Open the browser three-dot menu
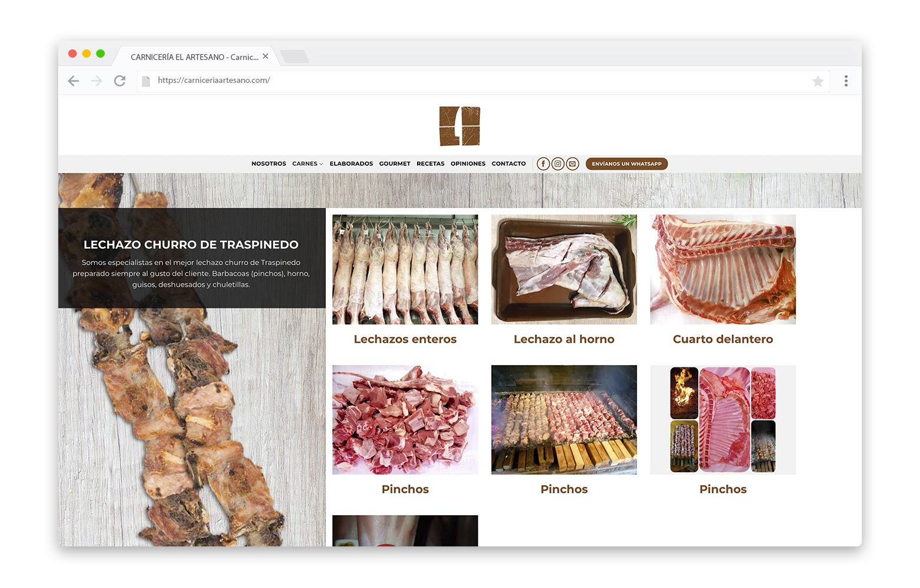The width and height of the screenshot is (920, 588). coord(846,81)
